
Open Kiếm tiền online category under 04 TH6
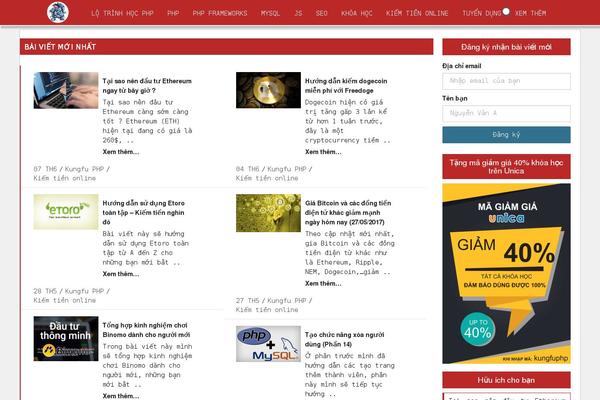point(267,178)
